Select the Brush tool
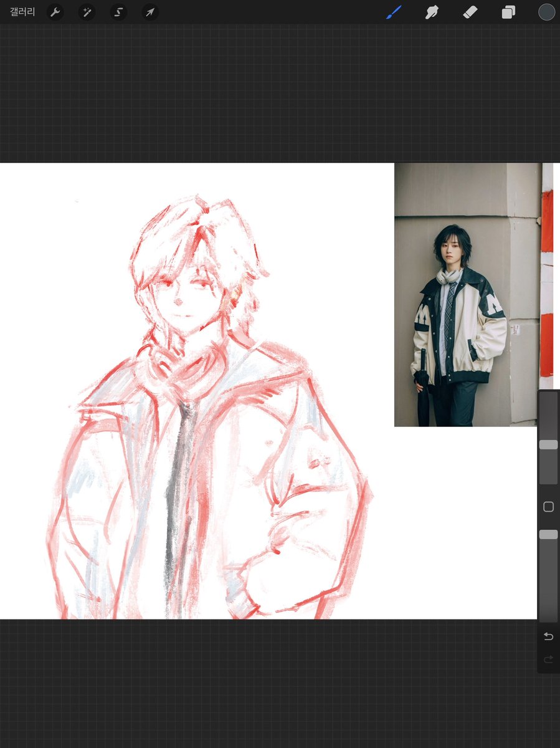This screenshot has height=748, width=560. click(x=394, y=12)
